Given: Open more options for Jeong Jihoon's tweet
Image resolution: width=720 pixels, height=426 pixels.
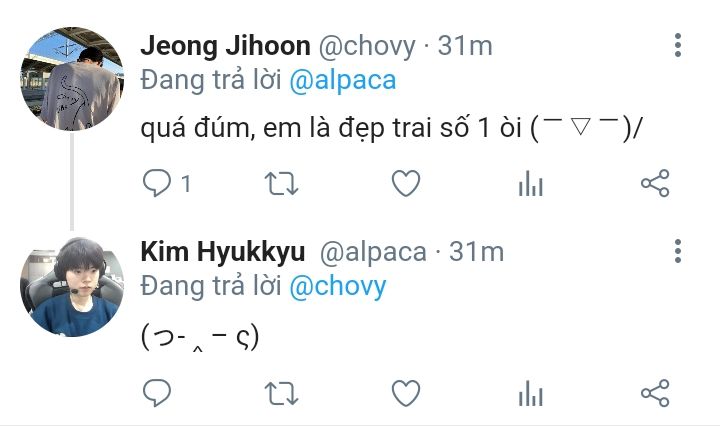Looking at the screenshot, I should click(x=678, y=45).
